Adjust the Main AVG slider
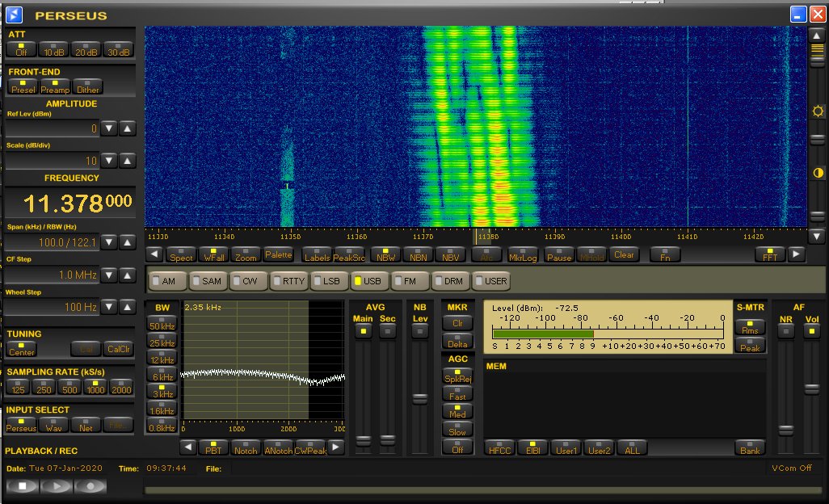 tap(364, 440)
